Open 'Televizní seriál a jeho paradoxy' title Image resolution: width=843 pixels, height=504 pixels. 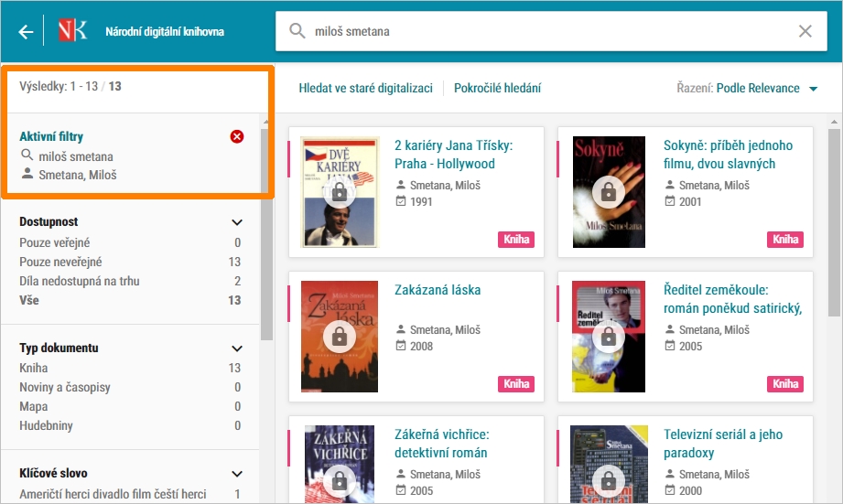(723, 444)
